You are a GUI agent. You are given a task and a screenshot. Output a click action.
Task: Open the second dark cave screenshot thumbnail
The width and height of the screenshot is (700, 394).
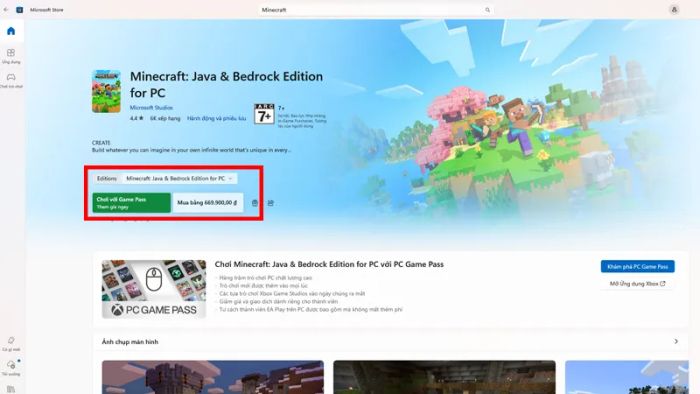click(444, 377)
